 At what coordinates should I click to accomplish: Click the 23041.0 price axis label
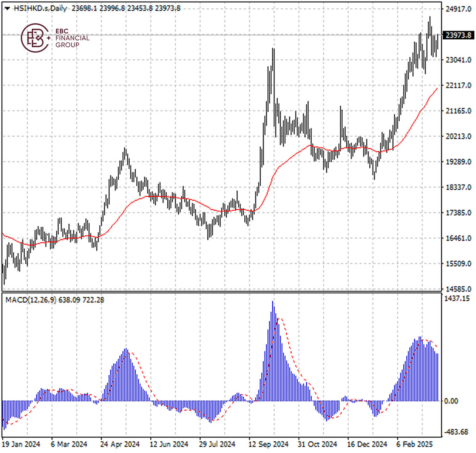(459, 60)
